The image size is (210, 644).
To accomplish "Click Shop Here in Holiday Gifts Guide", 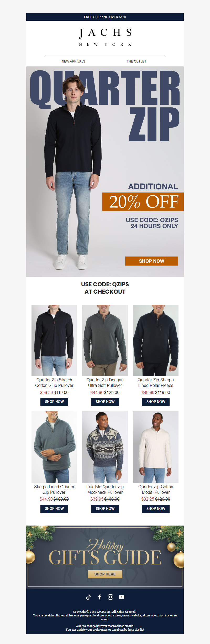I will [105, 574].
